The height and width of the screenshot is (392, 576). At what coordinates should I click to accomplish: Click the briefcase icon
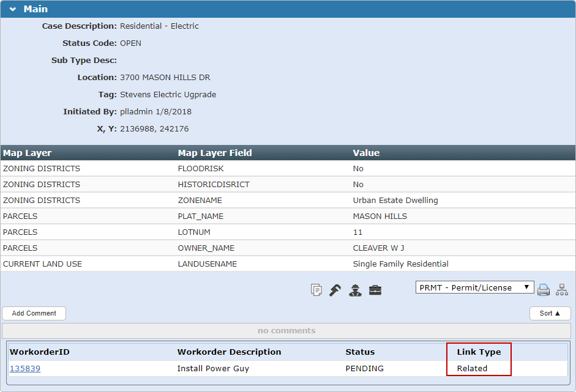coord(375,290)
